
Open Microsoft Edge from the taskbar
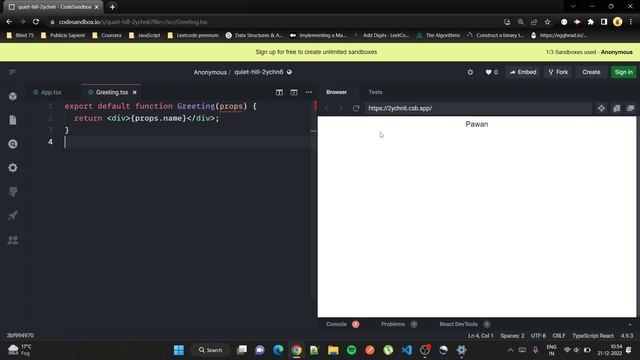click(278, 350)
